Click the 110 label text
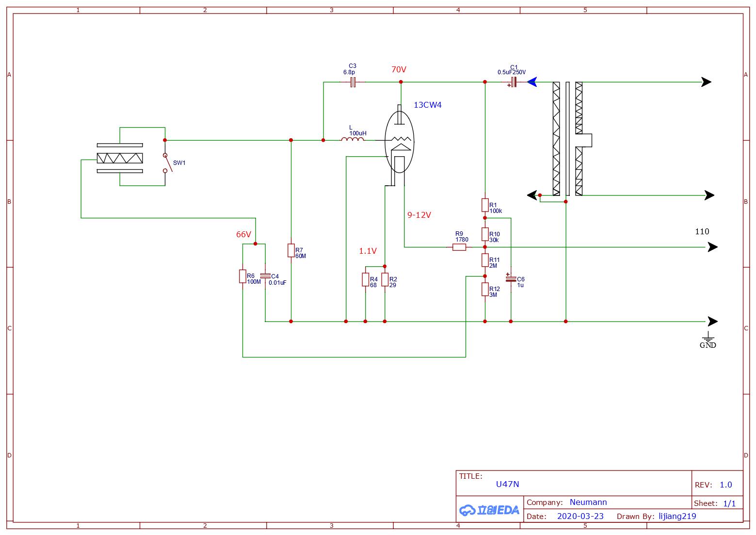 (x=702, y=231)
